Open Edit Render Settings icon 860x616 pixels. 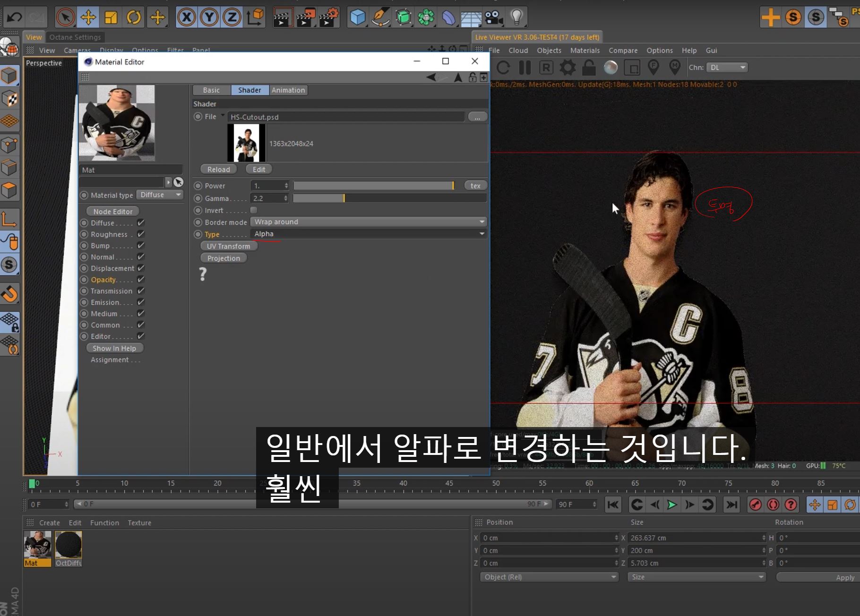point(329,18)
